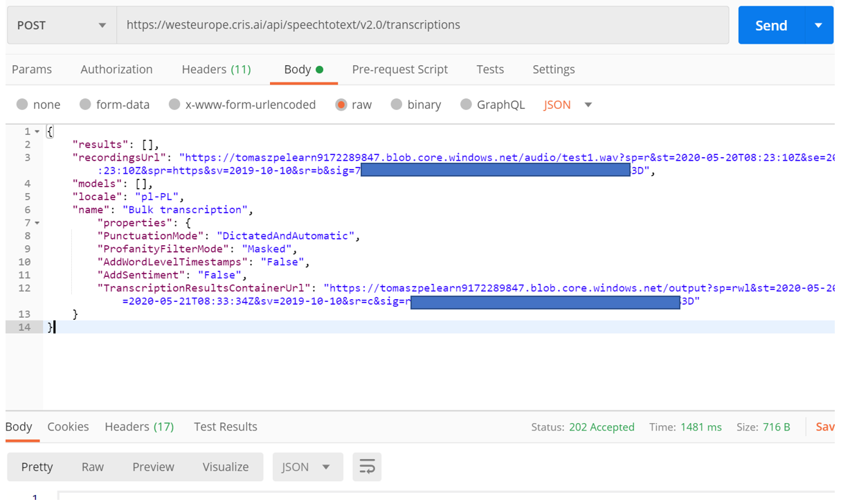Viewport: 850px width, 504px height.
Task: Open the Tests tab
Action: [x=490, y=69]
